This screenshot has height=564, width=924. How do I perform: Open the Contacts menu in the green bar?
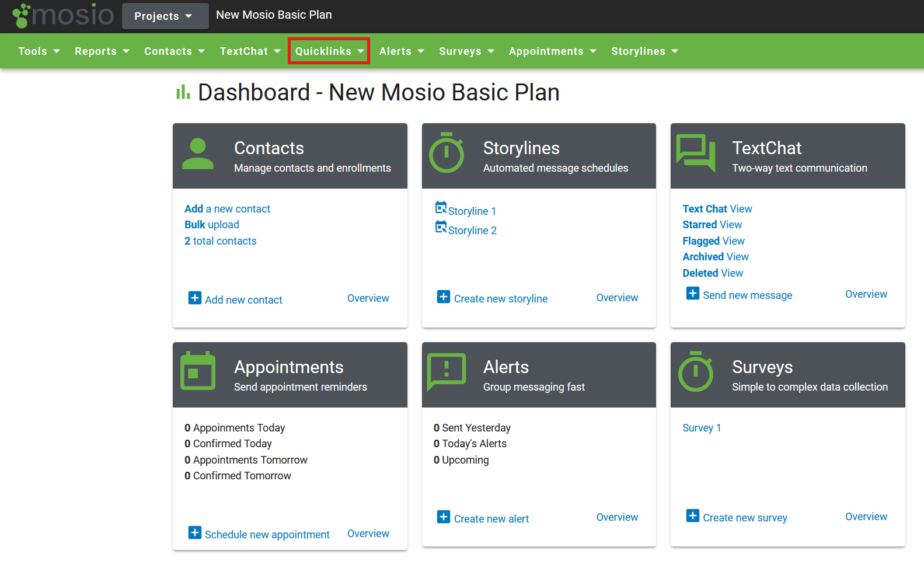tap(175, 51)
